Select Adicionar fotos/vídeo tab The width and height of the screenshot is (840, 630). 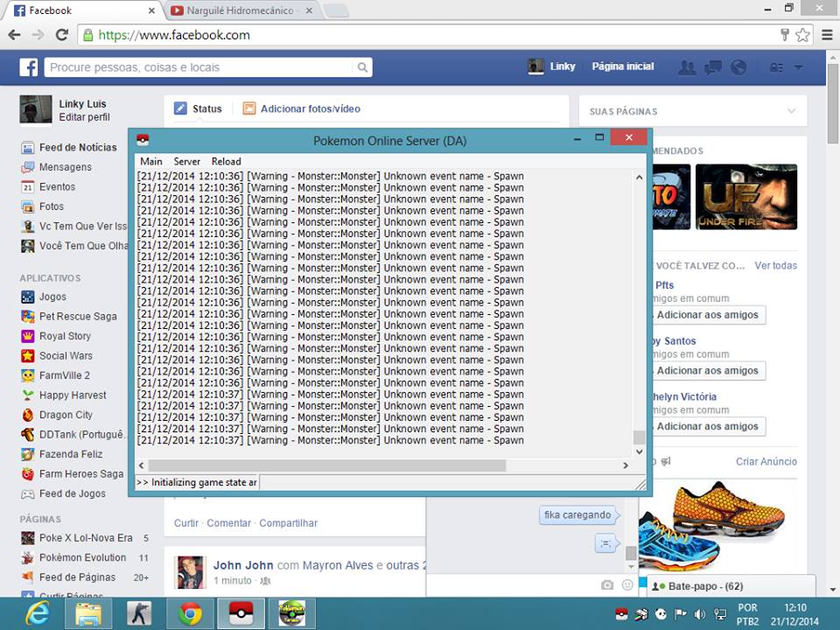[302, 108]
